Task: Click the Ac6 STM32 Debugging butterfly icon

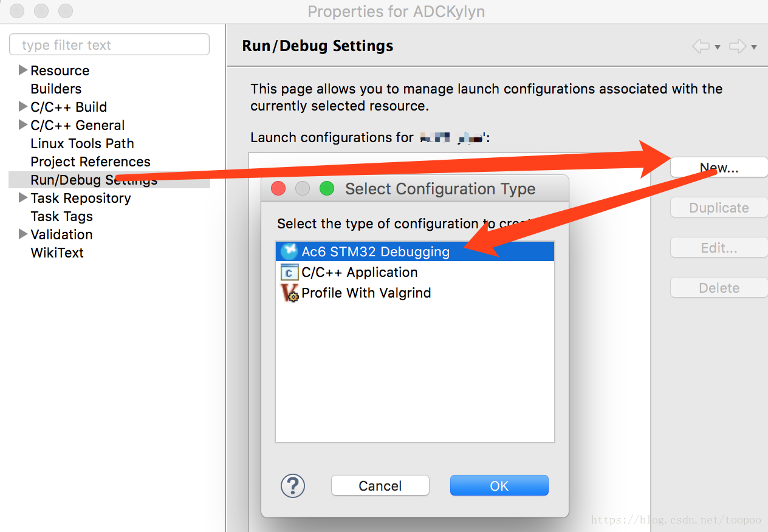Action: click(x=289, y=251)
